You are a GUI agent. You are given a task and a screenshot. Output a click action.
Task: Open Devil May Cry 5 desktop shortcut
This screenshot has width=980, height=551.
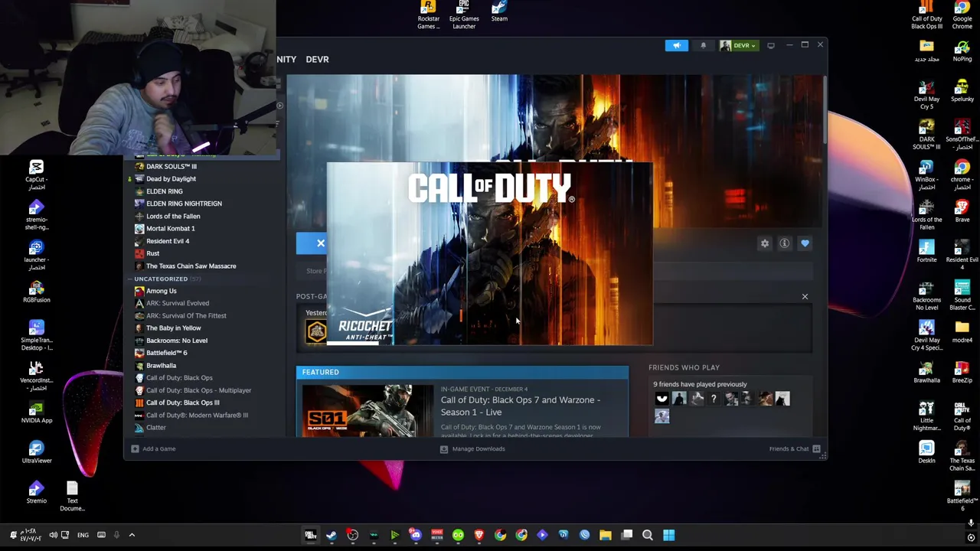(926, 96)
